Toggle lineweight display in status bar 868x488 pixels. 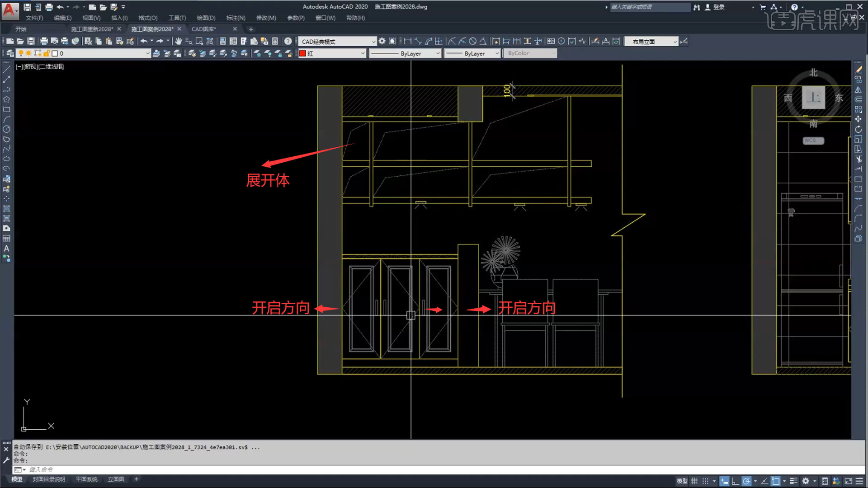click(x=793, y=481)
